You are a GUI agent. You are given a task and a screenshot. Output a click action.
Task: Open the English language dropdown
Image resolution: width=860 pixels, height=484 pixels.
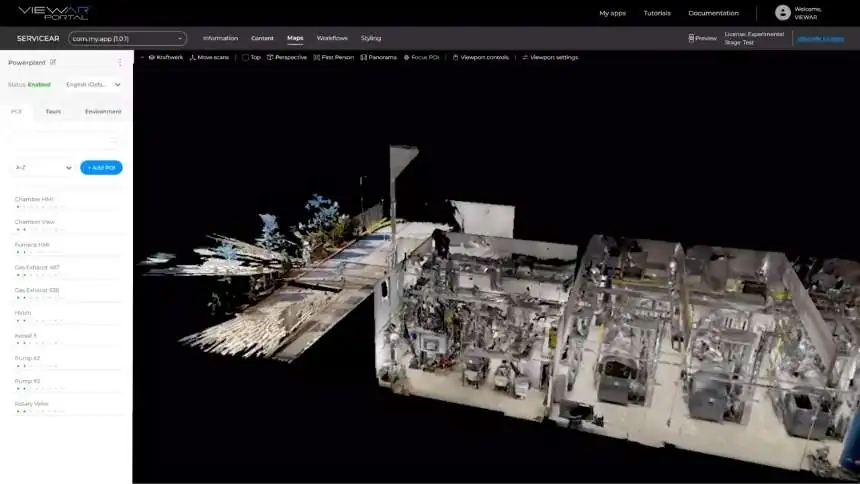click(92, 85)
